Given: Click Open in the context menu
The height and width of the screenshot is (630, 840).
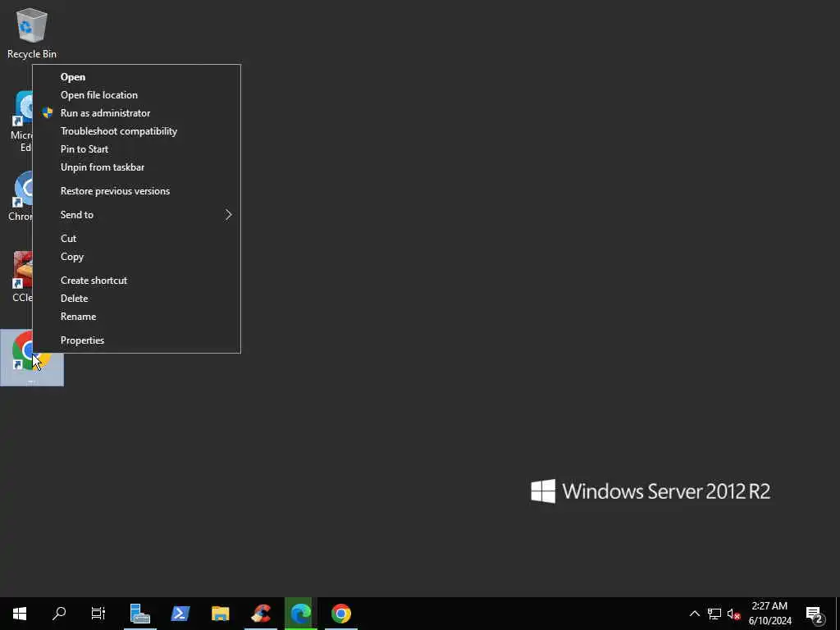Looking at the screenshot, I should pyautogui.click(x=137, y=76).
